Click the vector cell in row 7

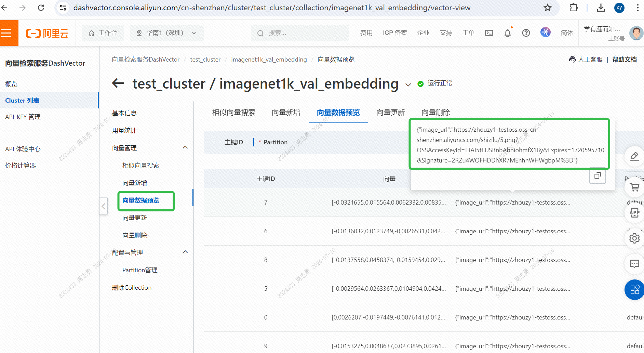point(389,202)
